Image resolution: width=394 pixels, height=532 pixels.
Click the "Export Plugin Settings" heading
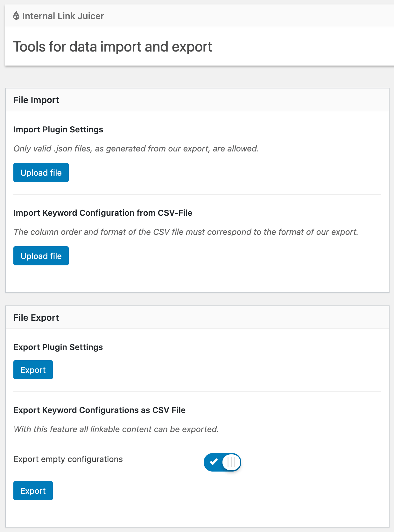[58, 347]
